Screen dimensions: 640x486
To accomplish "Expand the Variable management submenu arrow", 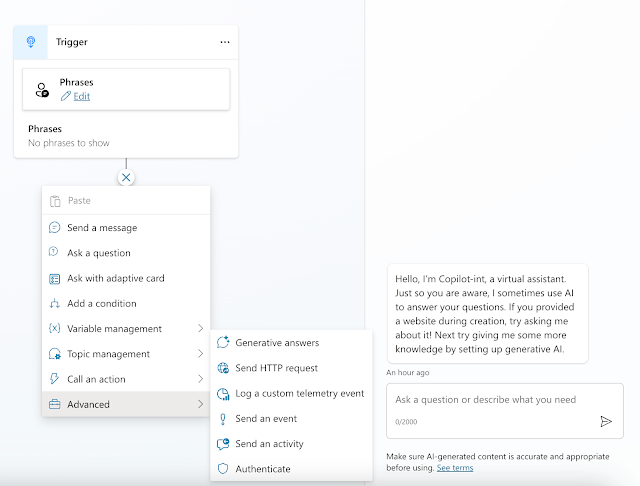I will pos(200,328).
